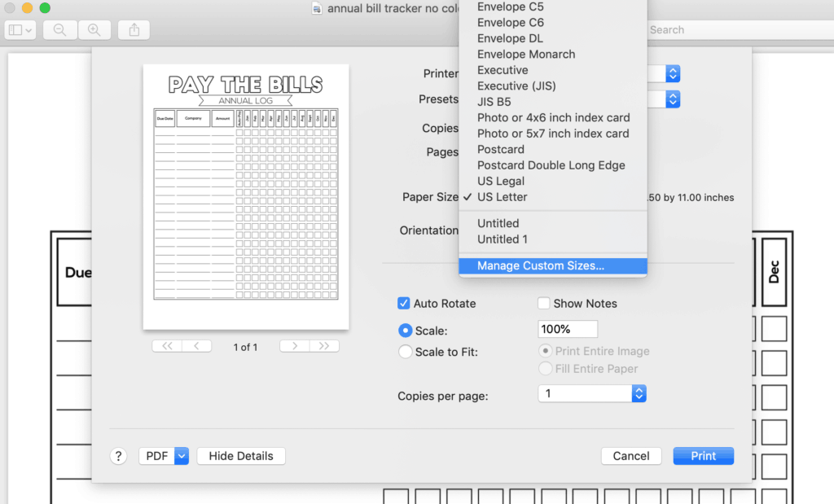Image resolution: width=834 pixels, height=504 pixels.
Task: Open the Copies per page dropdown
Action: click(x=592, y=393)
